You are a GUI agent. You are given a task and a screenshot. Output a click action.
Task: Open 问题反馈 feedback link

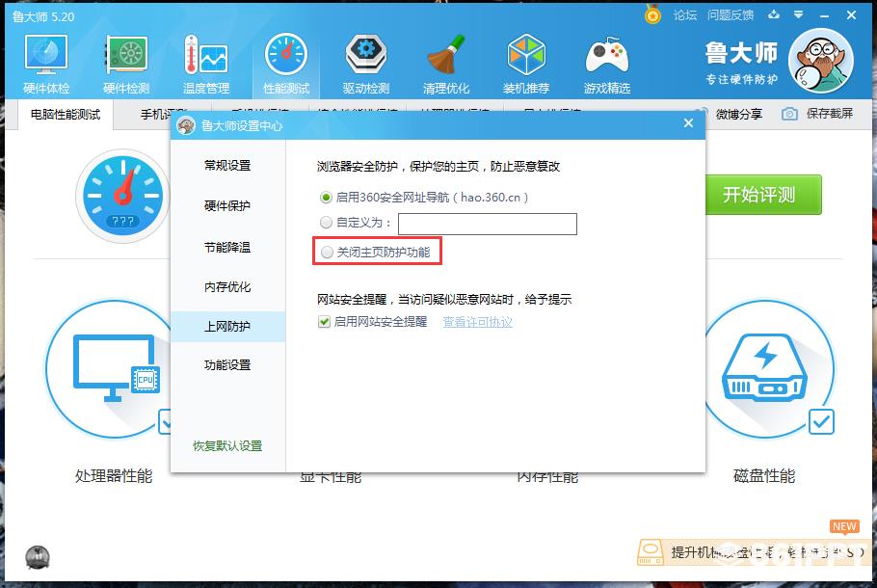[x=731, y=15]
